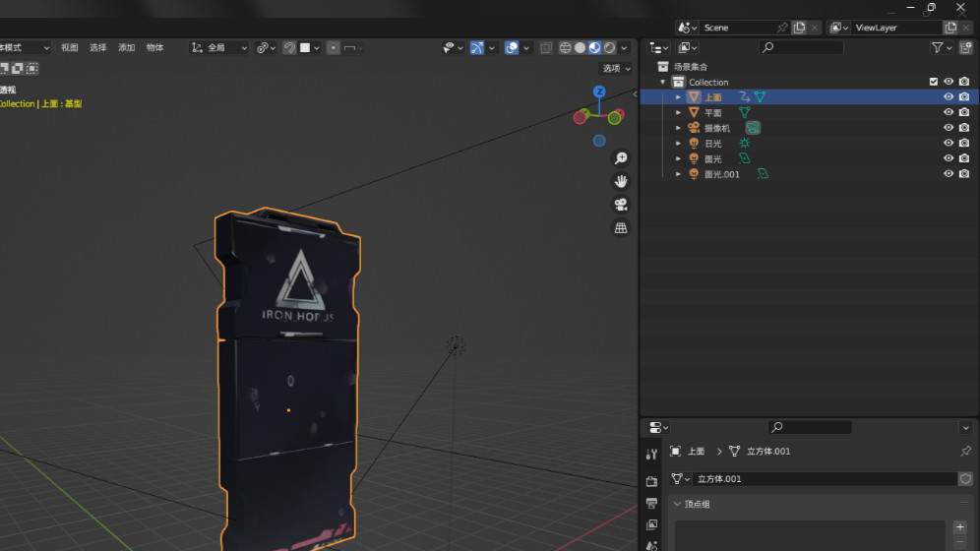The height and width of the screenshot is (551, 980).
Task: Collapse the 顶点组 panel
Action: 677,504
